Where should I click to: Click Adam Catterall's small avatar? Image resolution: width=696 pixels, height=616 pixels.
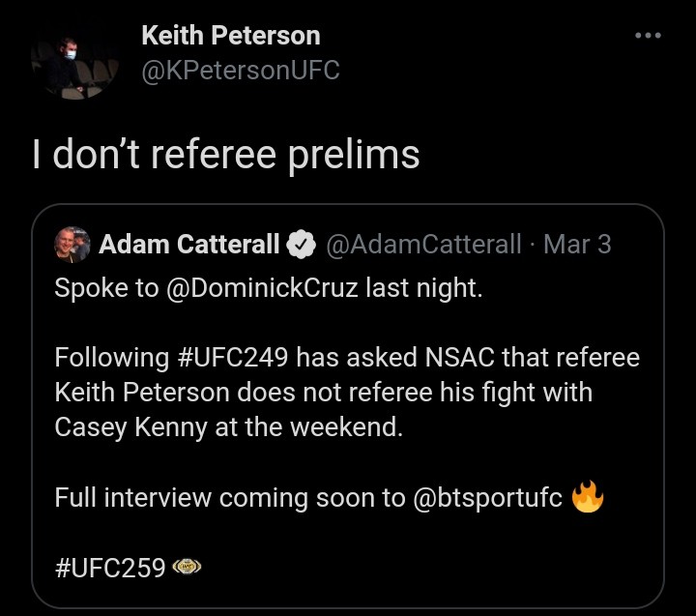73,245
